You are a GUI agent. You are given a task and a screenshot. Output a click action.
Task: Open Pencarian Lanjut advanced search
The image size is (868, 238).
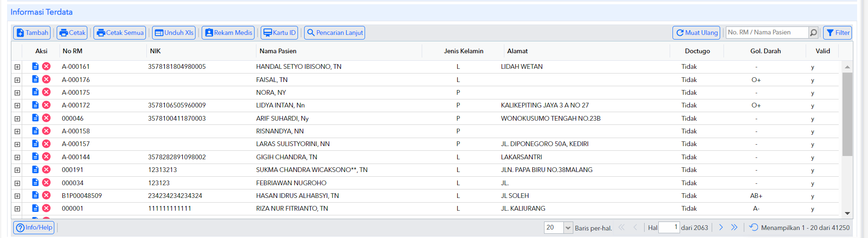coord(335,33)
